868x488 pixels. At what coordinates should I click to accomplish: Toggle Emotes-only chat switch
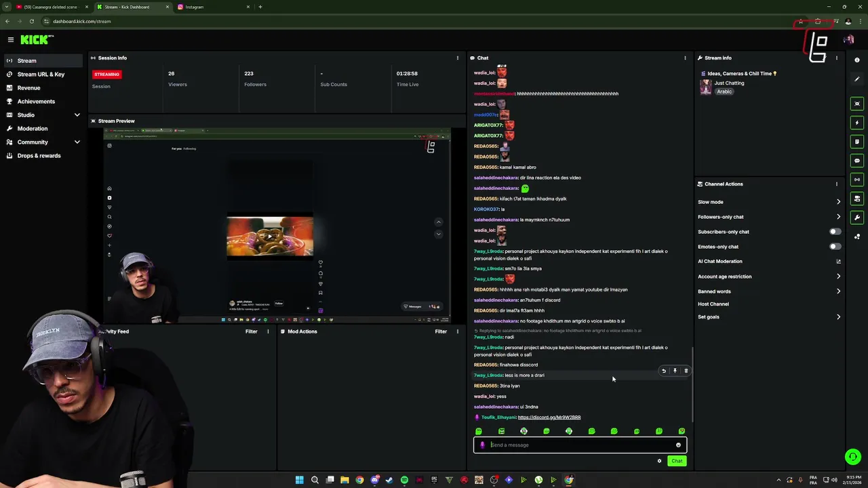pyautogui.click(x=835, y=247)
